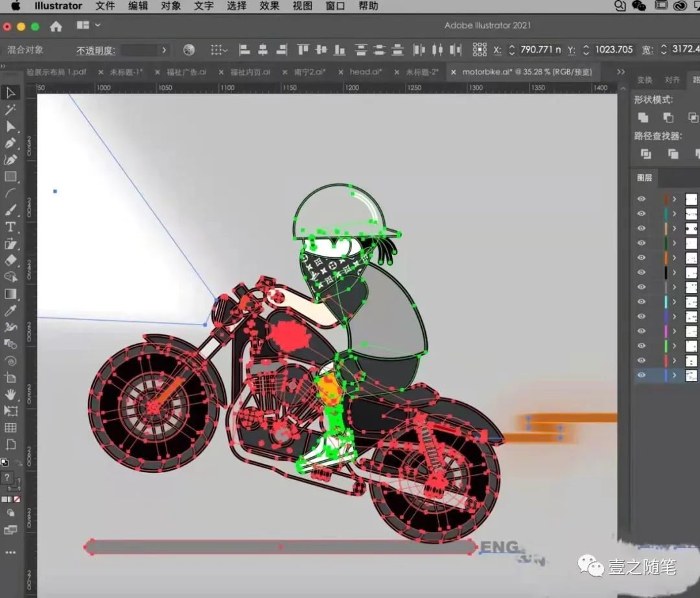
Task: Click the Home icon in the title bar
Action: coord(56,27)
